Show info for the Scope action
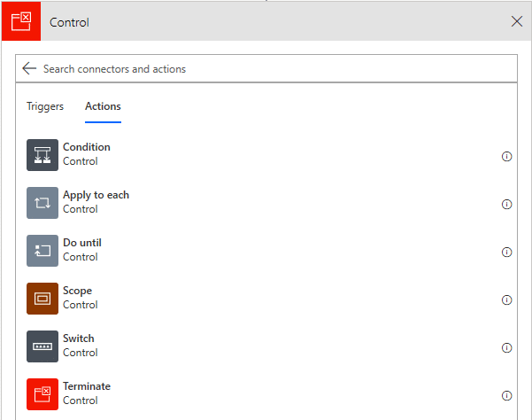The width and height of the screenshot is (532, 420). (506, 299)
